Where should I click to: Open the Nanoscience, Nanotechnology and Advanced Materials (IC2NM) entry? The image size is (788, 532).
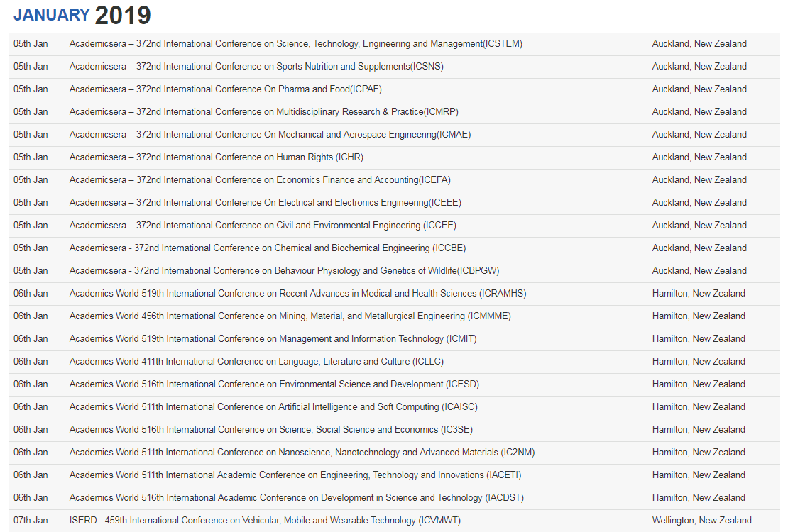click(x=302, y=452)
